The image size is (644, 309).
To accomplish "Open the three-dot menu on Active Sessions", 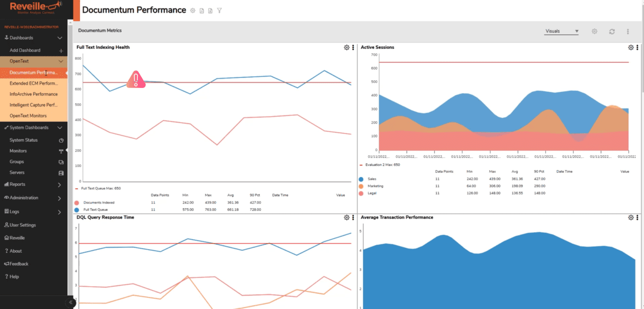I will (636, 47).
